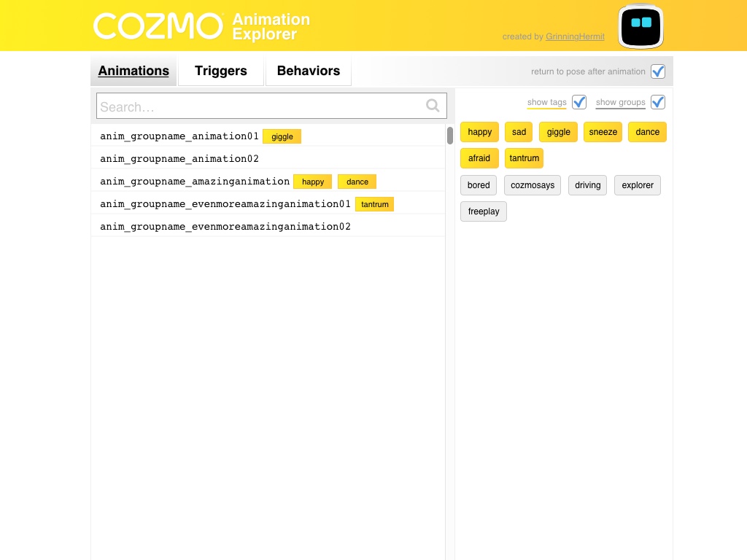The height and width of the screenshot is (560, 747).
Task: Choose the freeplay group filter
Action: click(484, 211)
